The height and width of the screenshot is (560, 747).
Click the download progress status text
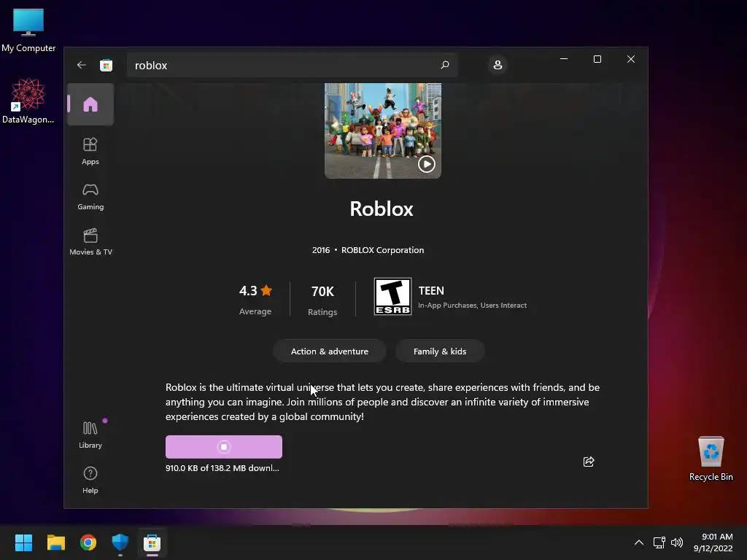(x=222, y=468)
